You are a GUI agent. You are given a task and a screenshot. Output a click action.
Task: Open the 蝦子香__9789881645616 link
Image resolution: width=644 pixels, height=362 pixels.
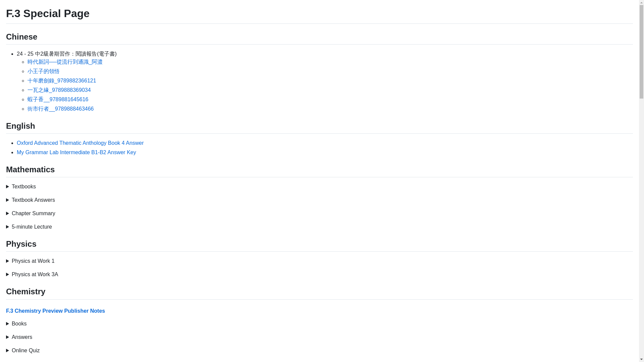pos(58,100)
